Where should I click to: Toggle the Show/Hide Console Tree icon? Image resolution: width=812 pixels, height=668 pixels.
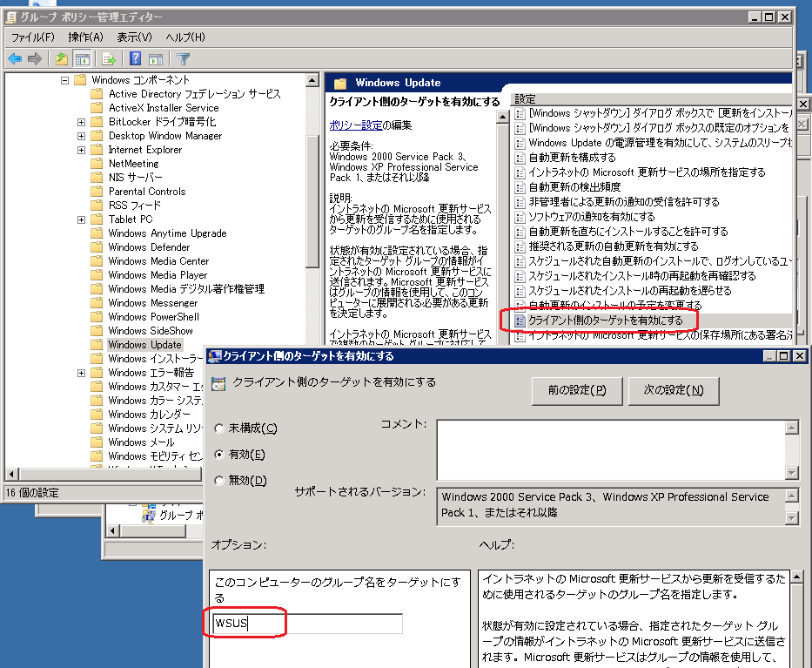pyautogui.click(x=83, y=59)
